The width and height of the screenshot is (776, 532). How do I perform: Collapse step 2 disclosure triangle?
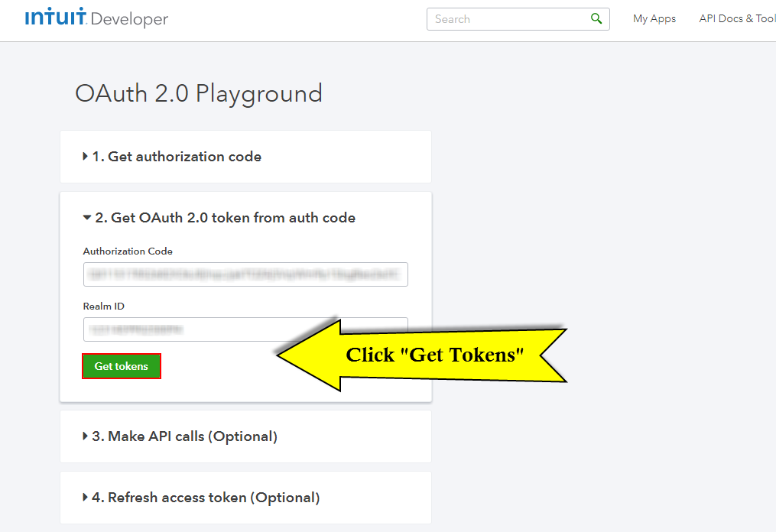tap(87, 217)
